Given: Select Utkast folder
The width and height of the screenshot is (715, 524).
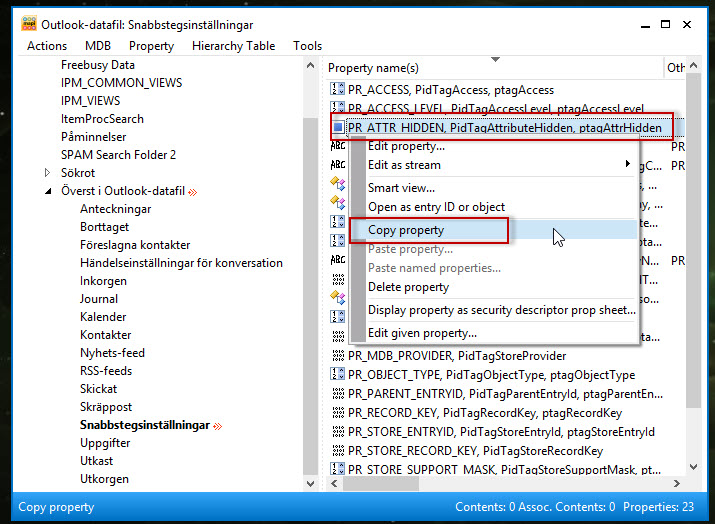Looking at the screenshot, I should tap(96, 461).
